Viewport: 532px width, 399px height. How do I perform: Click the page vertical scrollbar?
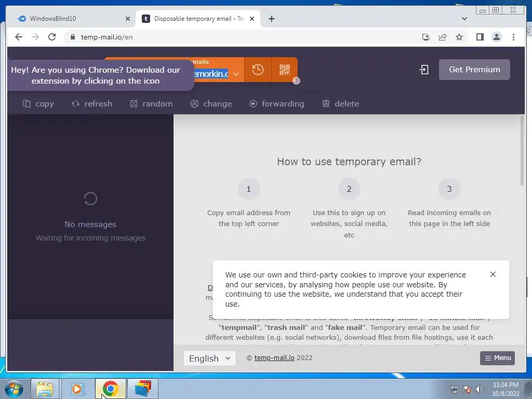click(522, 151)
